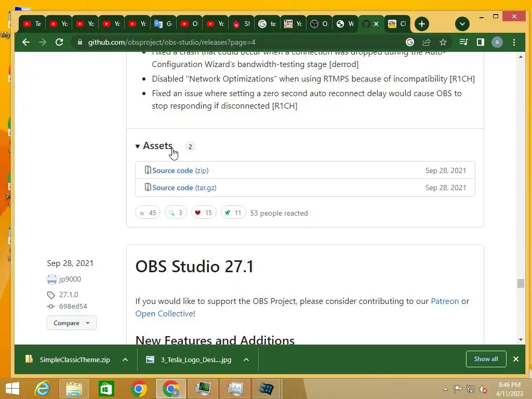Download Source code (tar.gz)
Viewport: 532px width, 399px height.
[x=184, y=188]
